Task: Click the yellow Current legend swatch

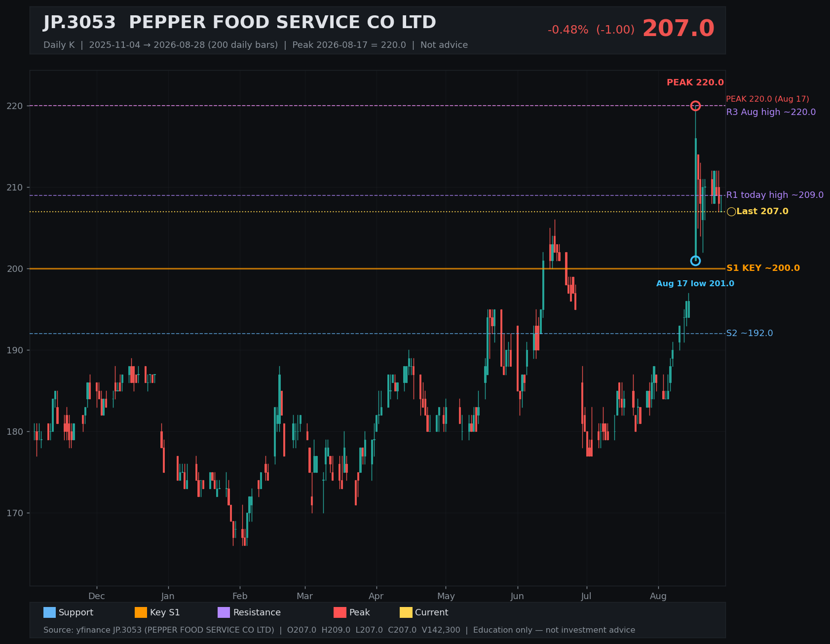Action: [406, 612]
